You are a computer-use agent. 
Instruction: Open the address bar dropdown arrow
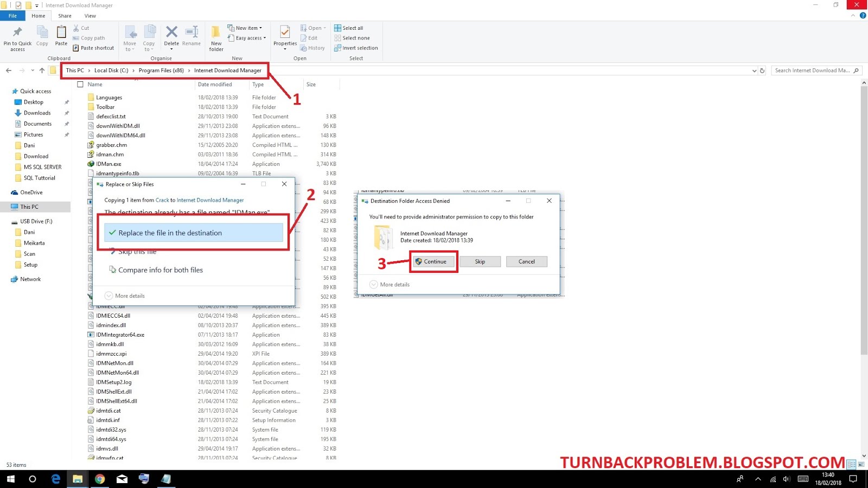755,70
